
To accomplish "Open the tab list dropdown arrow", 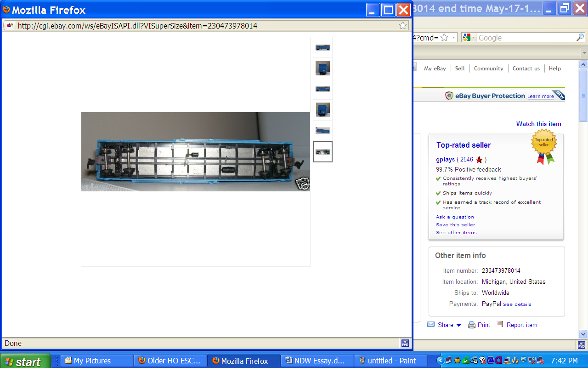I will pos(583,52).
